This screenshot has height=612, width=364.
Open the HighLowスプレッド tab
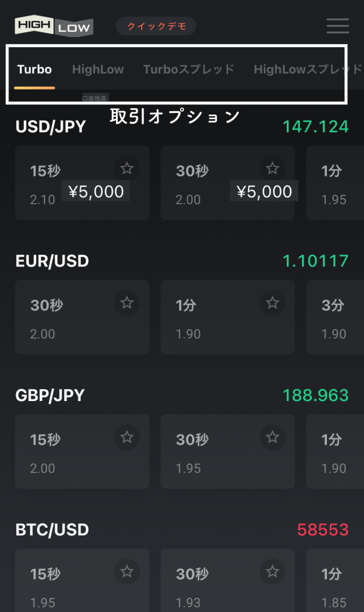click(307, 69)
